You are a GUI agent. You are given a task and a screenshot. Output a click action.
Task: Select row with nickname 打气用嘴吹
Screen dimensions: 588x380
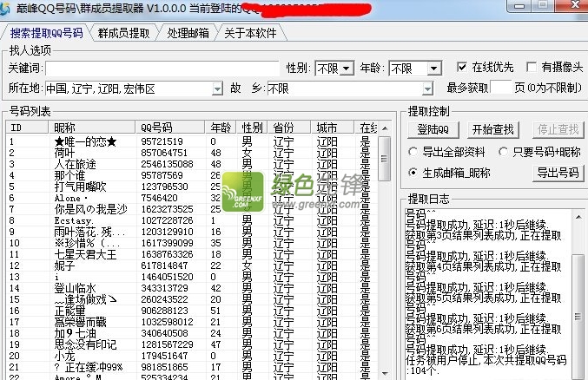click(191, 187)
